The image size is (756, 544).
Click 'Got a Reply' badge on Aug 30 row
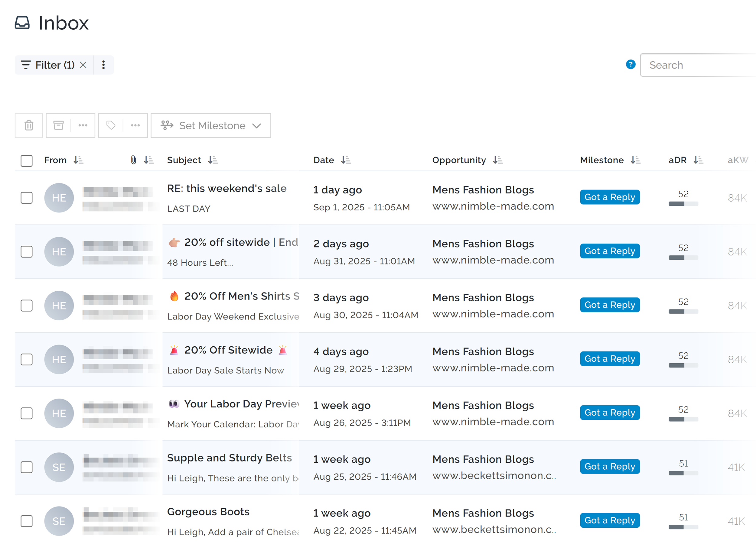[x=610, y=305]
